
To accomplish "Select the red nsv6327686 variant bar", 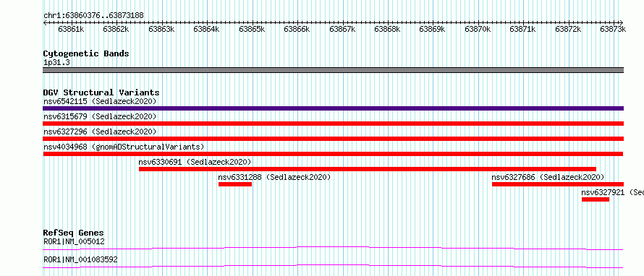I will [558, 184].
